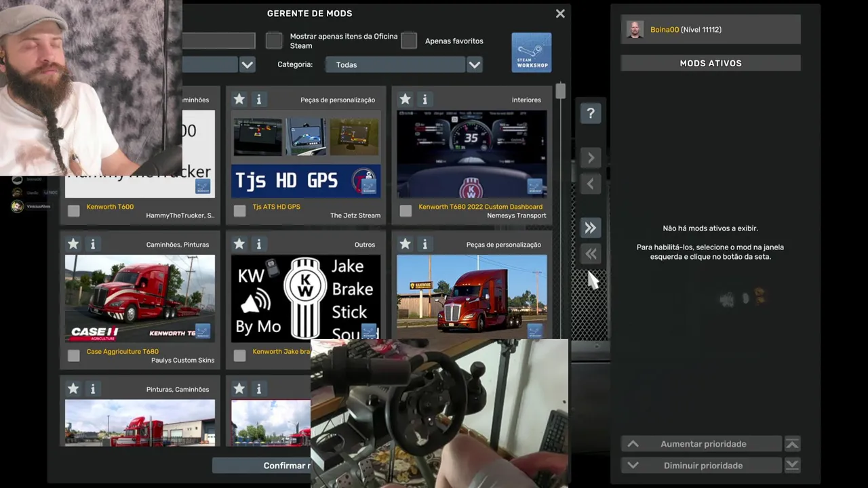Close the Gerente de Mods window
This screenshot has width=868, height=488.
[560, 14]
